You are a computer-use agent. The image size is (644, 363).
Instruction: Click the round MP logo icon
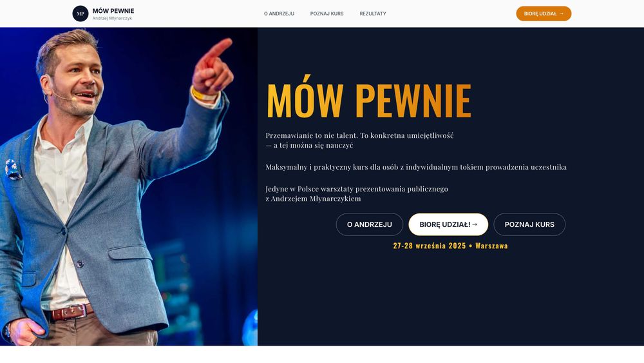(80, 14)
